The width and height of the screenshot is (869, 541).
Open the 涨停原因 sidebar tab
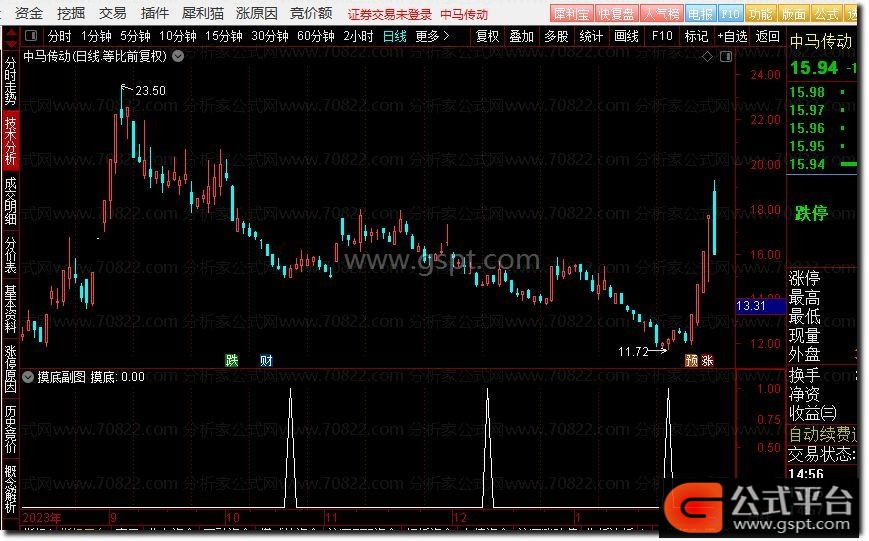click(11, 368)
